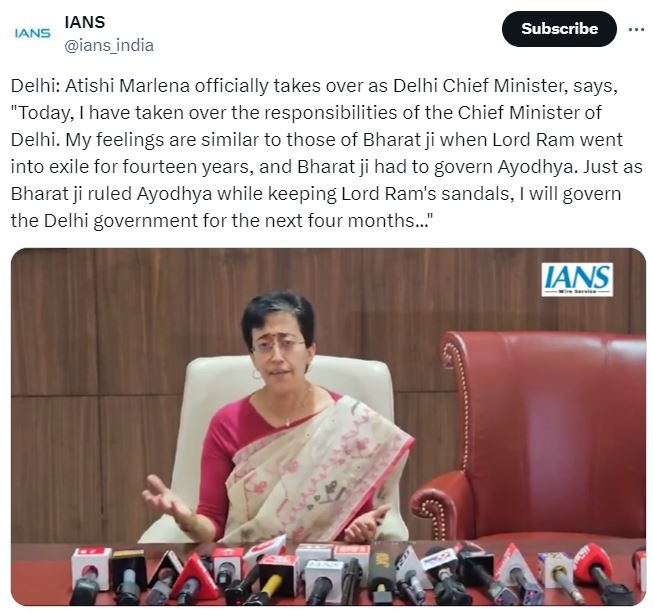
Task: Visit the @ians_india handle link
Action: [x=109, y=45]
